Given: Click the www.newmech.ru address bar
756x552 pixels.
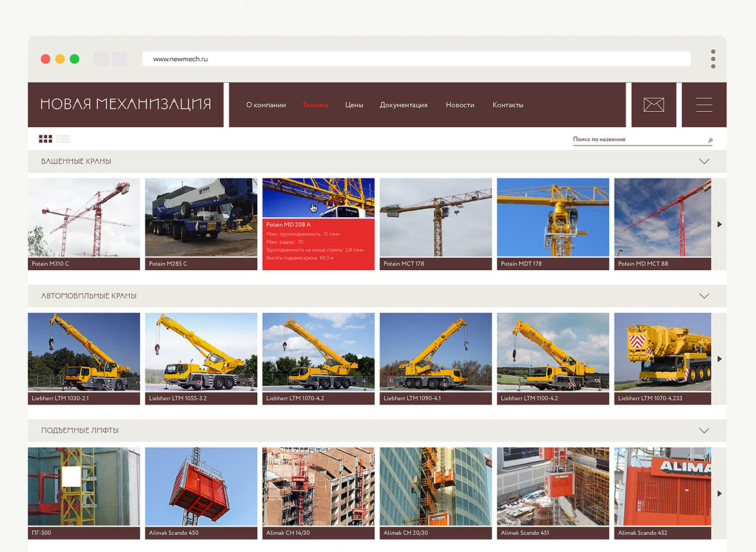Looking at the screenshot, I should tap(416, 59).
